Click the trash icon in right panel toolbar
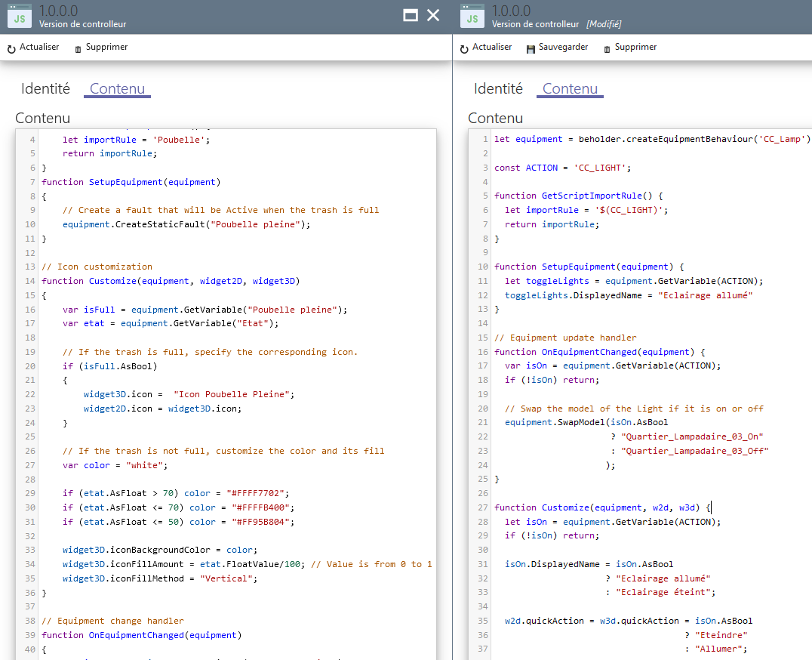812x660 pixels. click(x=607, y=50)
